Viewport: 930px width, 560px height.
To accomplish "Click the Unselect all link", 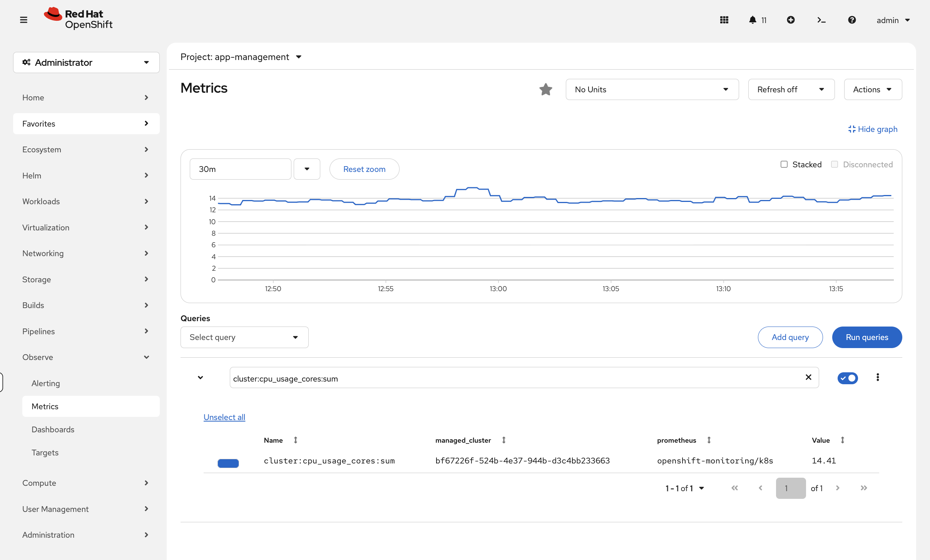I will point(224,417).
